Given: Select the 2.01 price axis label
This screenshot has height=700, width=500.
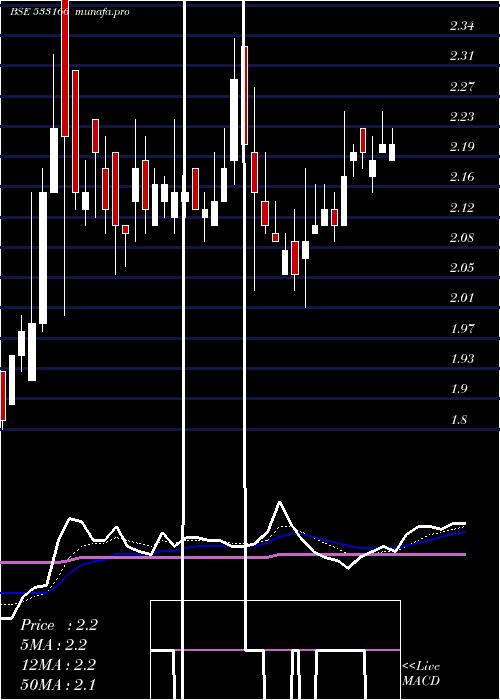Looking at the screenshot, I should (x=462, y=298).
